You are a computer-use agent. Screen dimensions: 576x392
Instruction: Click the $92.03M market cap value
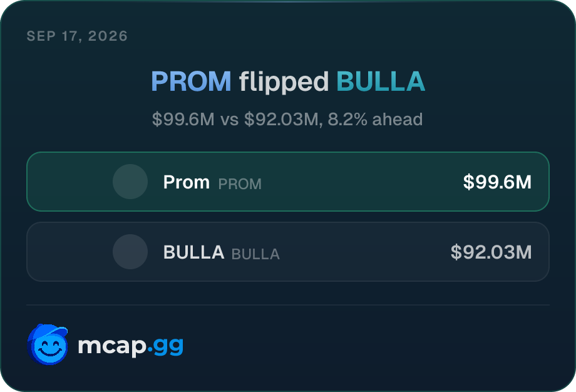[491, 252]
